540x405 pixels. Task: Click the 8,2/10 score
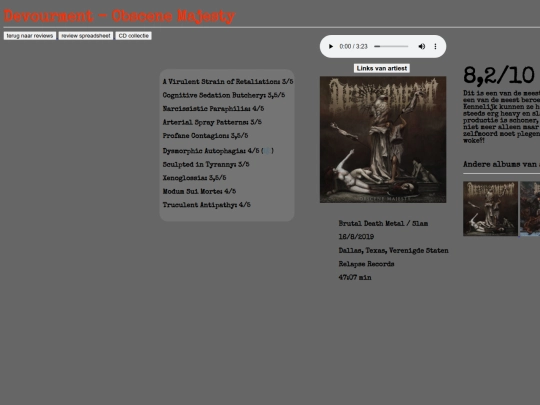pos(499,75)
